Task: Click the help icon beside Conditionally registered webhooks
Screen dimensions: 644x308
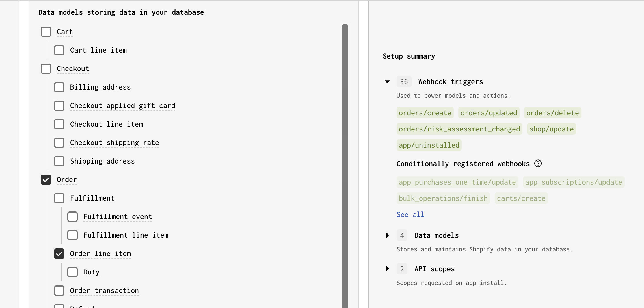Action: (x=538, y=164)
